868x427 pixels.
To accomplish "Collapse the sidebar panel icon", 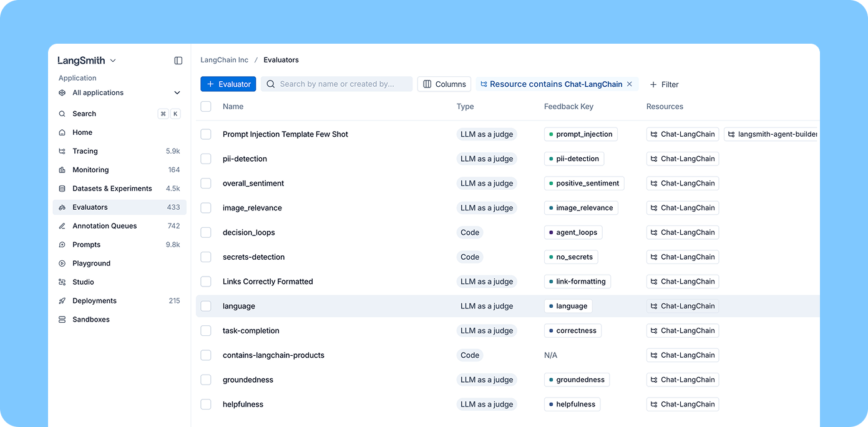I will pyautogui.click(x=178, y=61).
